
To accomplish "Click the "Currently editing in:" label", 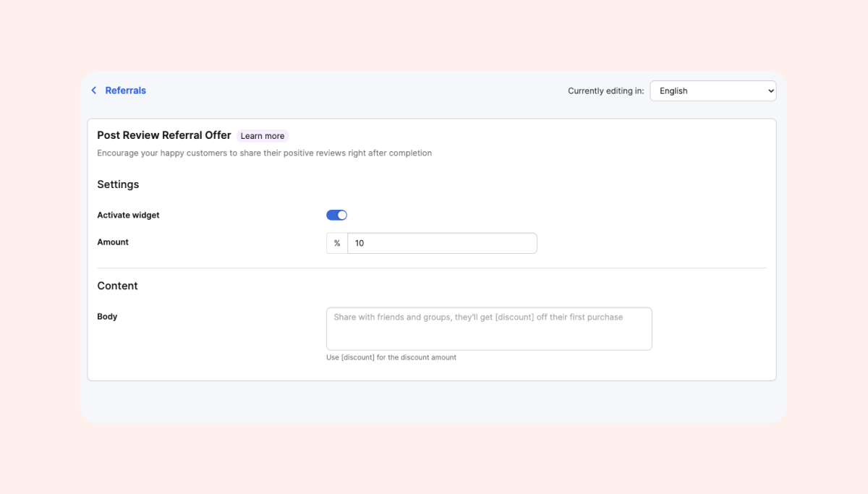I will click(x=605, y=91).
